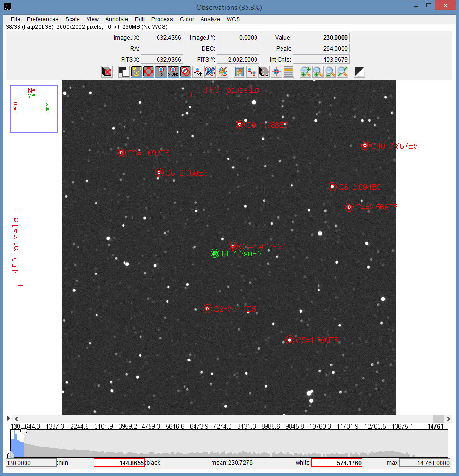Open the yellow table header icon
Image resolution: width=459 pixels, height=476 pixels.
tap(289, 71)
